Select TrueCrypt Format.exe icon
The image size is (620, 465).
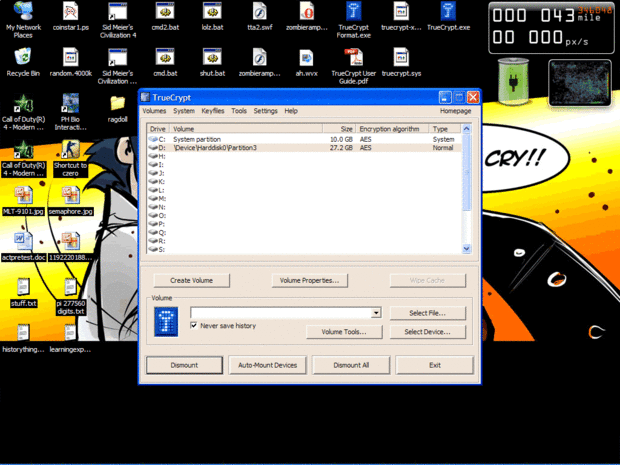353,20
